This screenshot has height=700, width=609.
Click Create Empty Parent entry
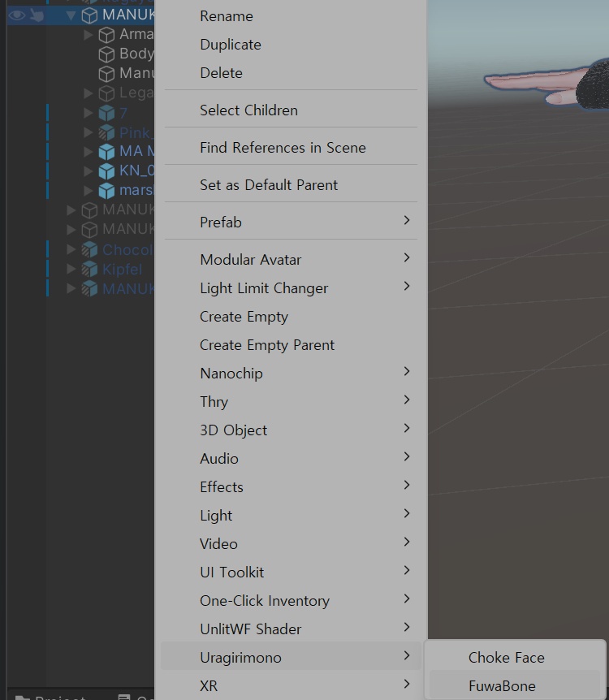[x=290, y=345]
